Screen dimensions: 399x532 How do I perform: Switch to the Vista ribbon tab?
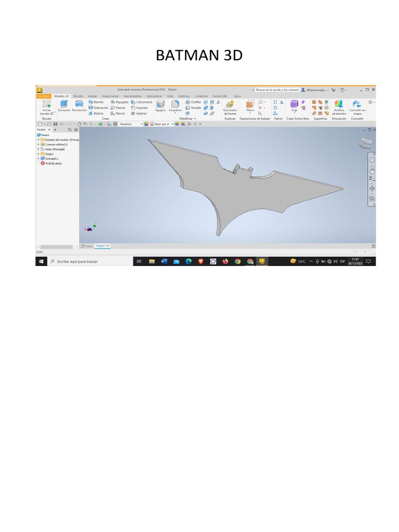170,96
